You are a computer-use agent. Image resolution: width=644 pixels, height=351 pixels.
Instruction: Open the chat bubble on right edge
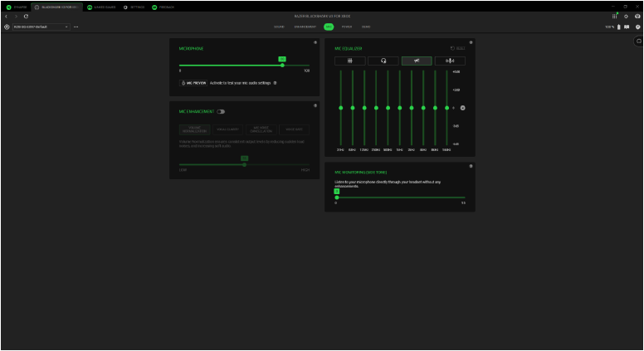pyautogui.click(x=639, y=41)
